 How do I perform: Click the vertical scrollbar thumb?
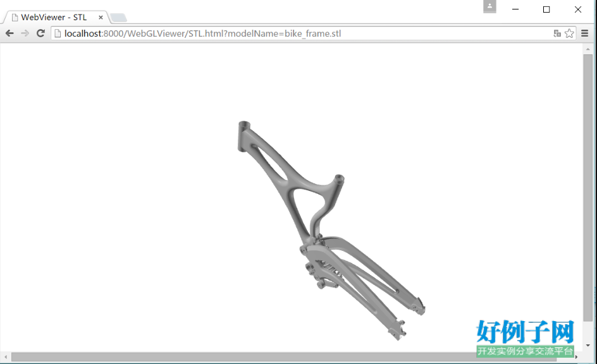pyautogui.click(x=588, y=188)
